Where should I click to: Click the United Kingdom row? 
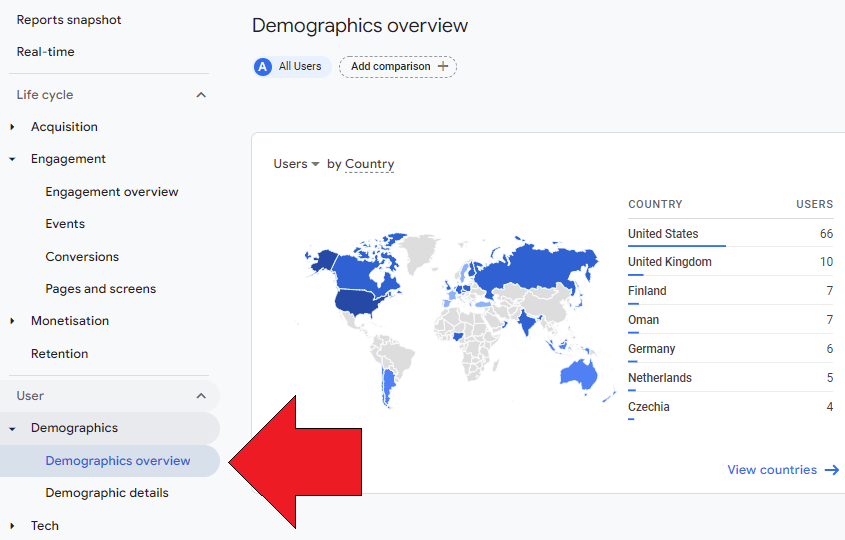click(x=730, y=262)
